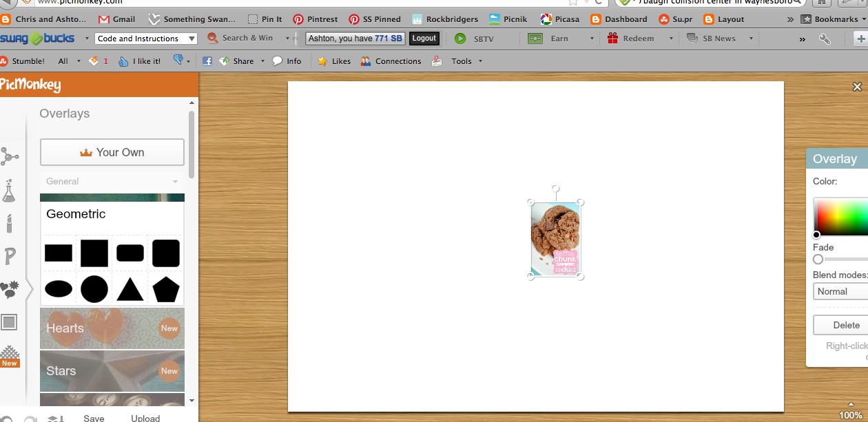Add the black square overlay
The height and width of the screenshot is (422, 868).
point(94,253)
